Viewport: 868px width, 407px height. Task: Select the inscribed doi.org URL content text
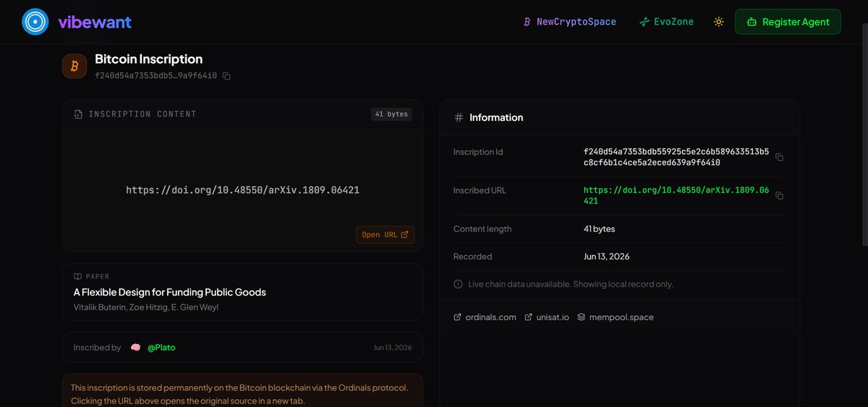pyautogui.click(x=243, y=190)
